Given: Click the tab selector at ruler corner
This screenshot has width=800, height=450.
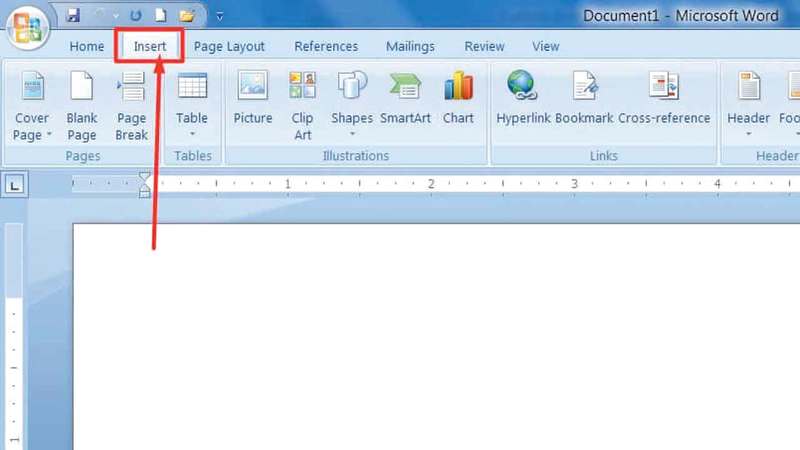Looking at the screenshot, I should [x=15, y=183].
